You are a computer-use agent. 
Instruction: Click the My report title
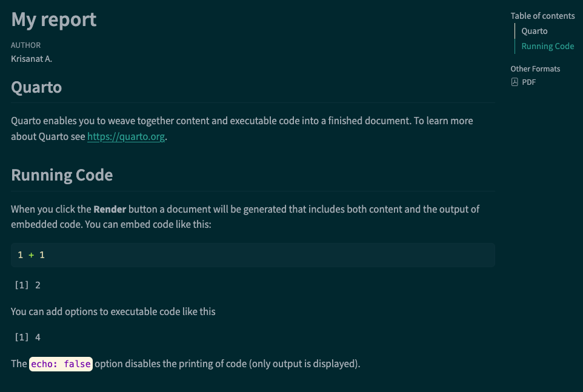pos(54,19)
